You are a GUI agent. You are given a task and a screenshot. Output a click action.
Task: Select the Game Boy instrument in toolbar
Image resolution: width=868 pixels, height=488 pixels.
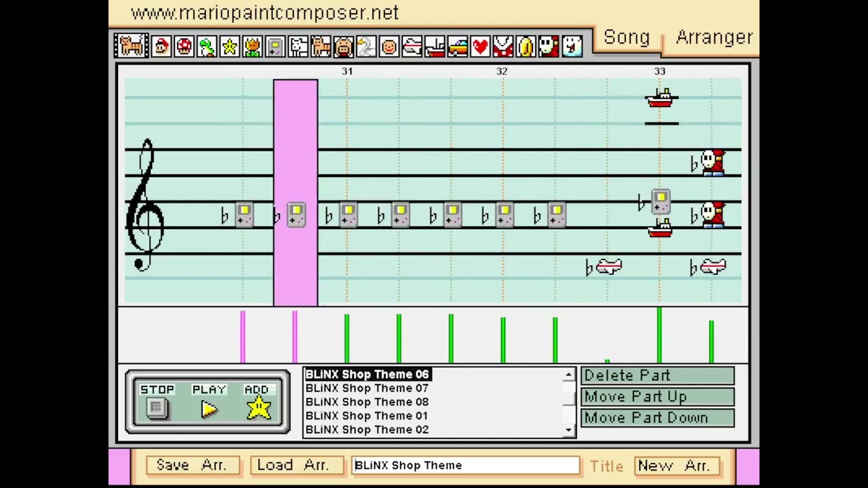point(275,46)
